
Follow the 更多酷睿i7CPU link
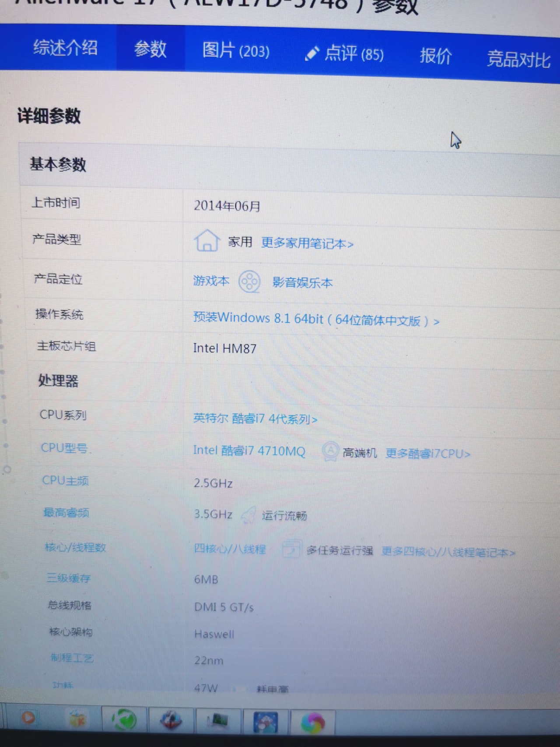pos(428,454)
